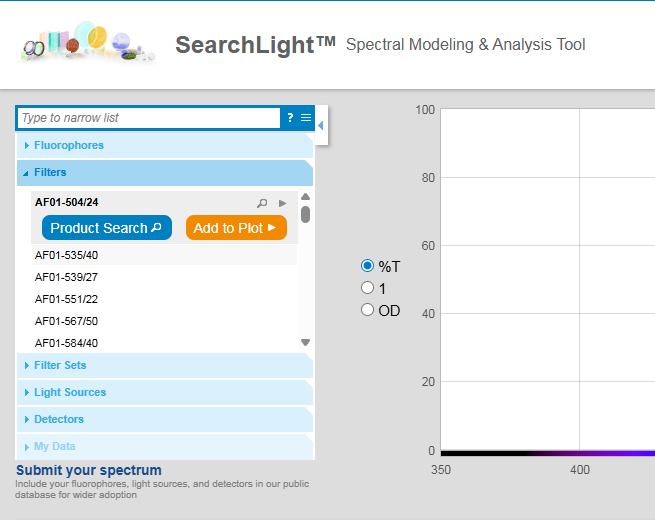This screenshot has width=655, height=520.
Task: Select filter AF01-584/40
Action: 164,343
